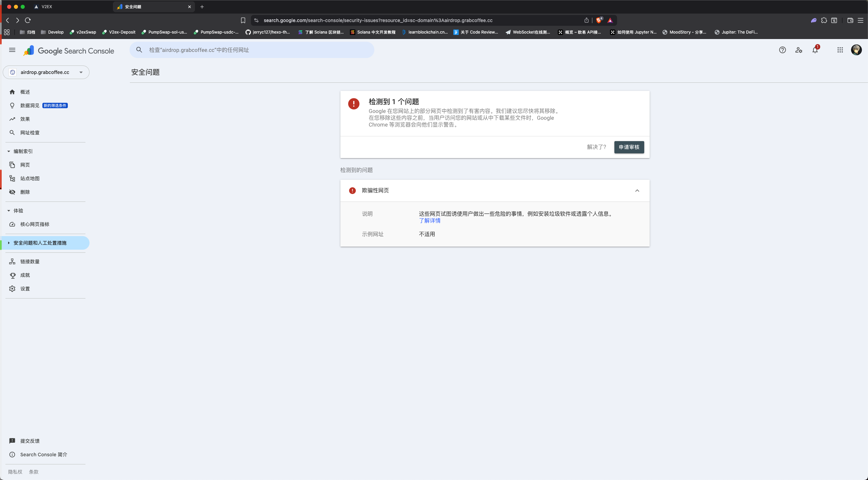Click the profile avatar

coord(856,50)
